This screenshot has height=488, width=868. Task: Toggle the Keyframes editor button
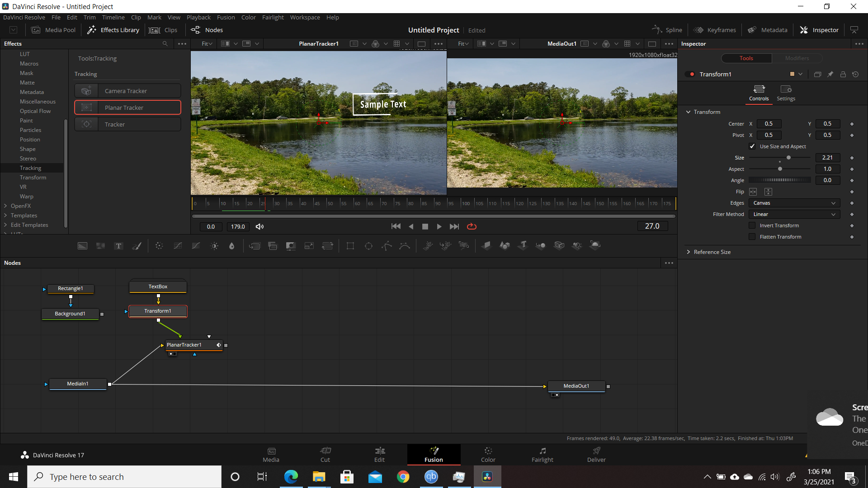715,30
